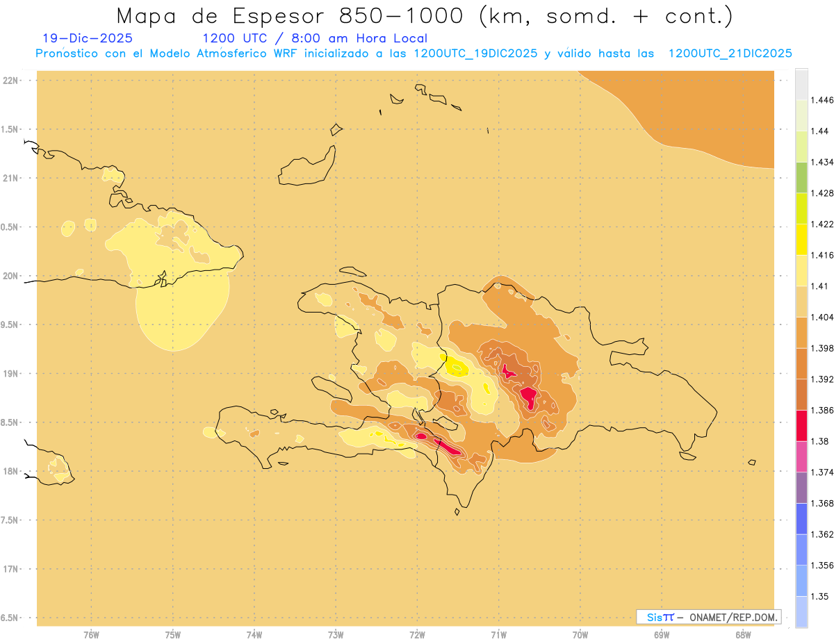Click the longitude label '71W'
This screenshot has width=834, height=644.
pos(498,634)
